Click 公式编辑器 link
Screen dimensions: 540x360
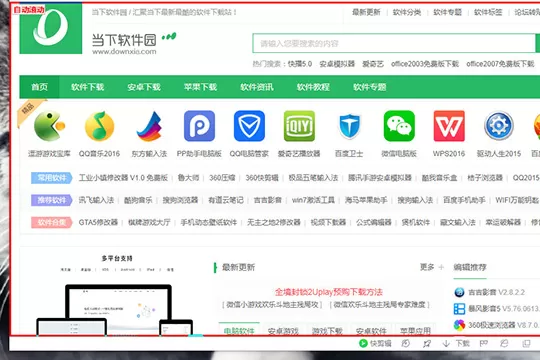(x=374, y=223)
